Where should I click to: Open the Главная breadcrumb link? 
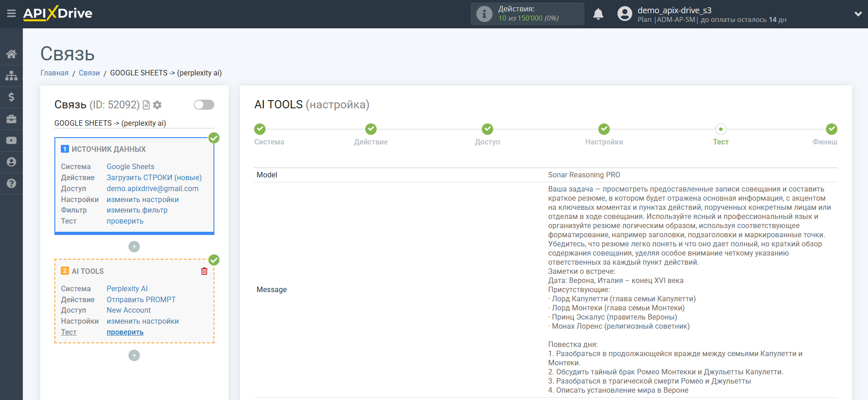click(54, 73)
